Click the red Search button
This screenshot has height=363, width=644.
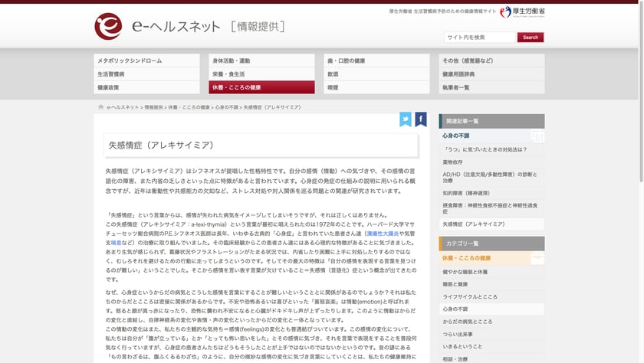coord(531,38)
